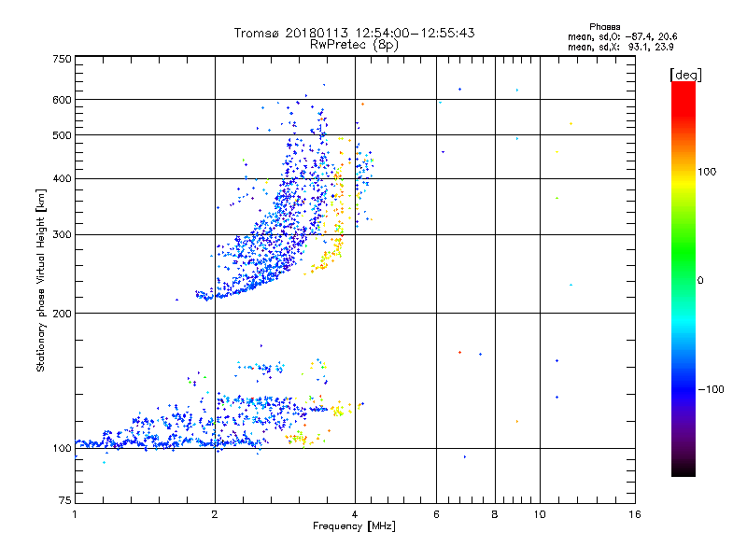Click the x-axis tick label '2'
This screenshot has height=560, width=747.
pyautogui.click(x=215, y=514)
